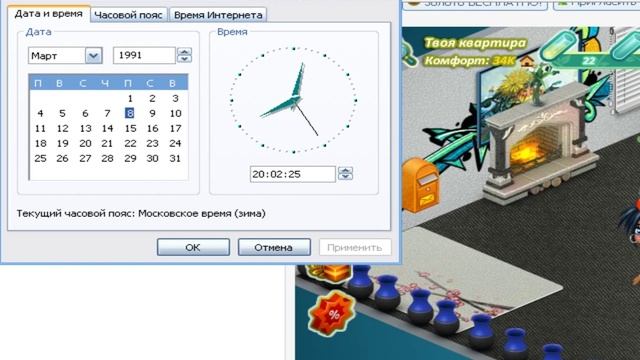Select day 28 in the calendar
Viewport: 640px width, 360px height.
[107, 158]
